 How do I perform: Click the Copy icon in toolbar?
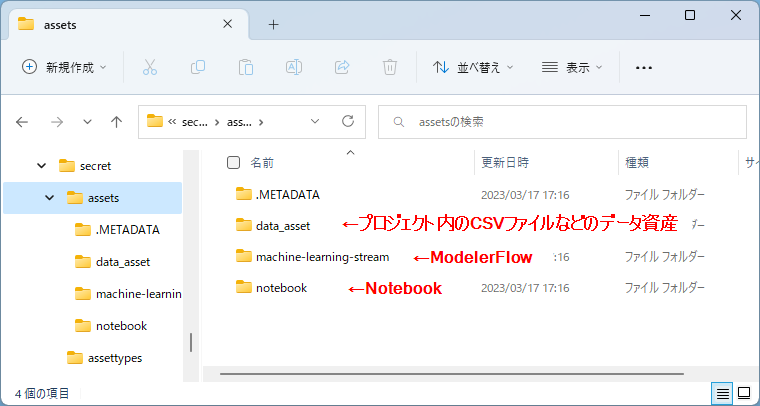pyautogui.click(x=198, y=67)
